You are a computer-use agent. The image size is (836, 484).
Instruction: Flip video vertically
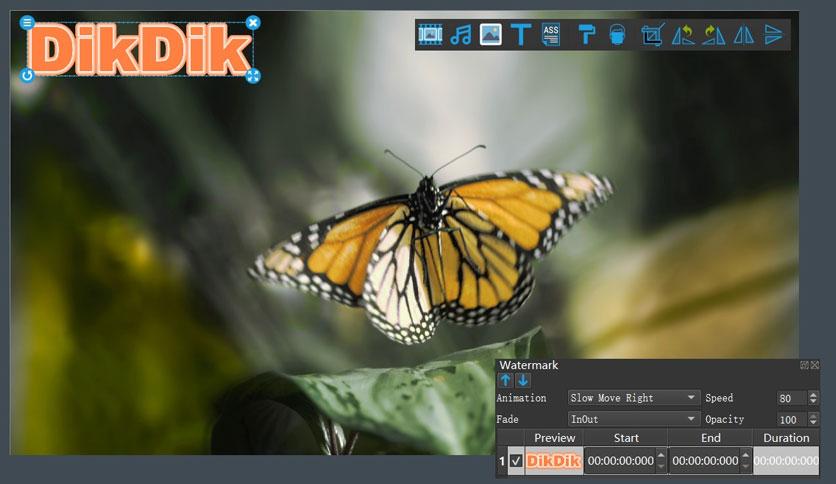tap(773, 35)
